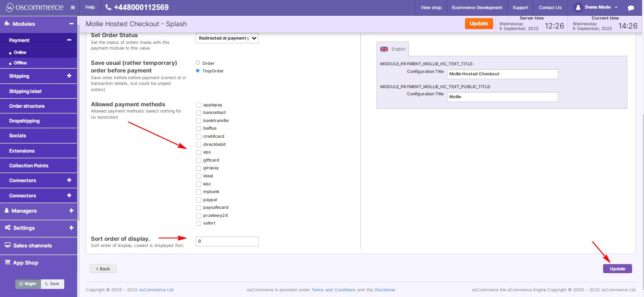Check the applepay checkbox
This screenshot has height=297, width=644.
tap(198, 105)
